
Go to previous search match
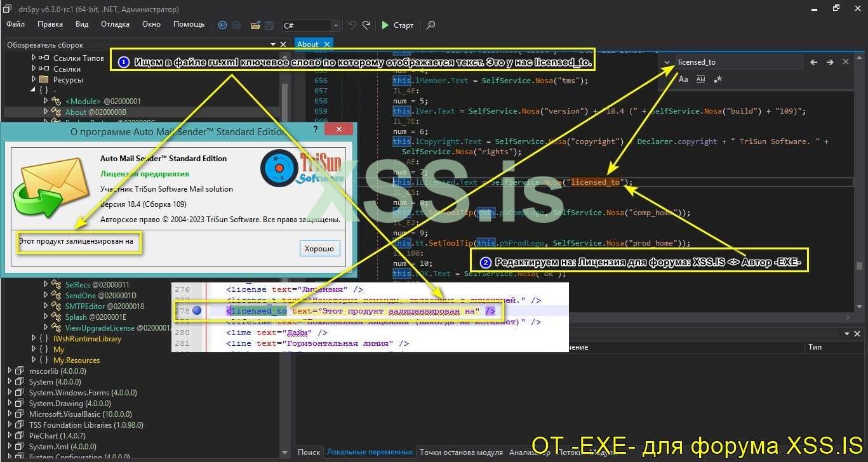(814, 62)
